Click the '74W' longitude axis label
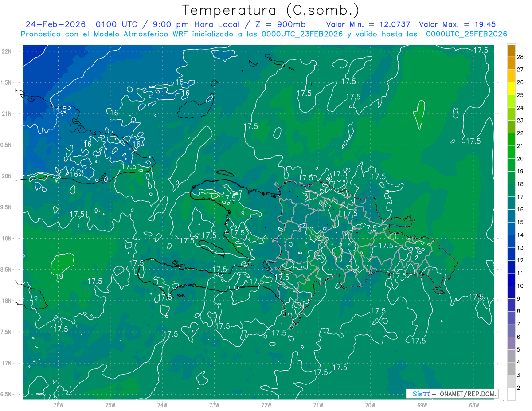This screenshot has height=411, width=532. click(162, 405)
